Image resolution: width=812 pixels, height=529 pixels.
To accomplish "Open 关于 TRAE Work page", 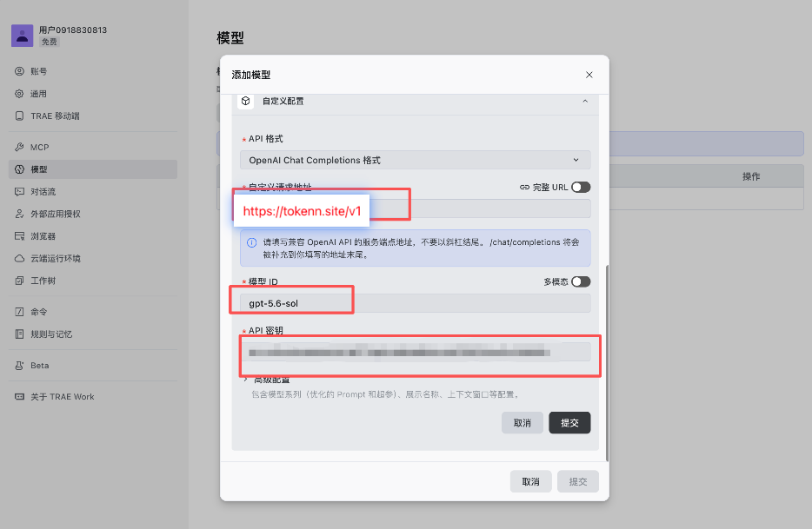I will [93, 396].
